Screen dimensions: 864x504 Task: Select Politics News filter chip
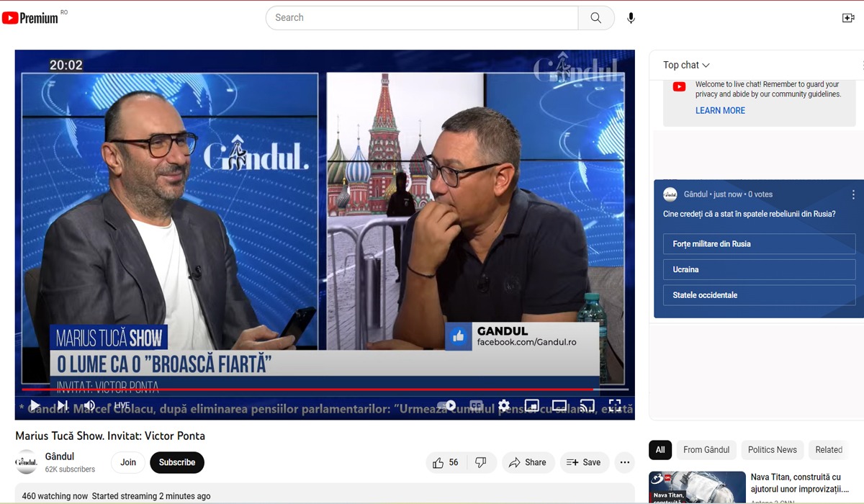click(x=772, y=450)
